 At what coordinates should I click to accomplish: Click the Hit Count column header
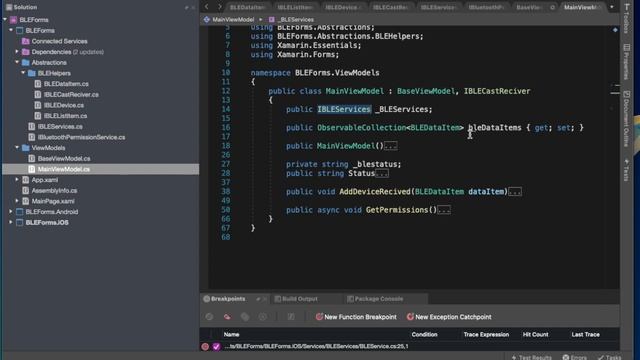pyautogui.click(x=536, y=334)
